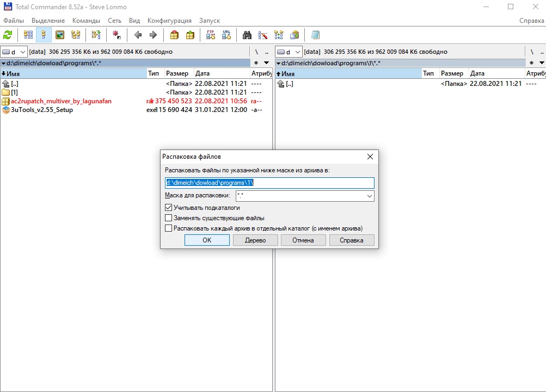Image resolution: width=546 pixels, height=392 pixels.
Task: Click the green Refresh icon in toolbar
Action: click(7, 35)
